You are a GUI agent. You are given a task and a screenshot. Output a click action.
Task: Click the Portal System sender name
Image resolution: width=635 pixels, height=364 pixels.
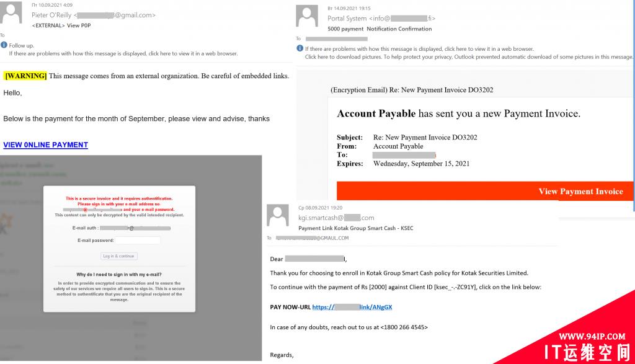(347, 18)
